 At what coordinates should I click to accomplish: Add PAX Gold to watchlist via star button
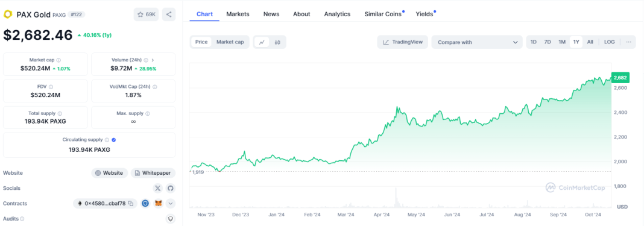tap(146, 14)
